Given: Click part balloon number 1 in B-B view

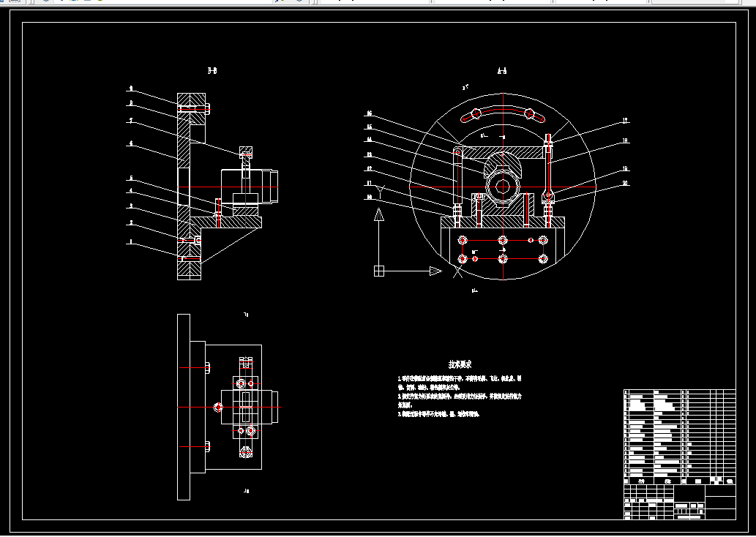Looking at the screenshot, I should [131, 242].
